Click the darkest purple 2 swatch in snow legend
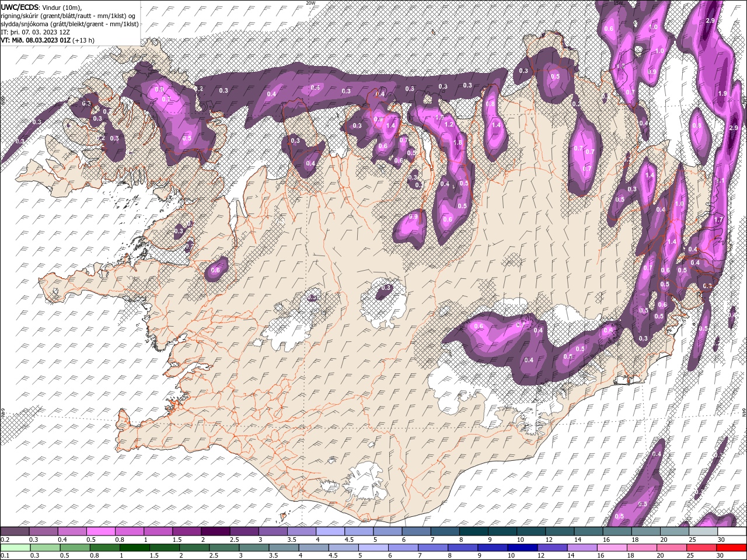Viewport: 747px width, 560px height. (215, 531)
